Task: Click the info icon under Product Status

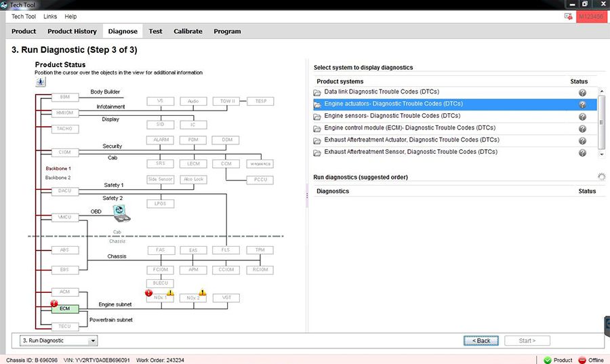Action: tap(41, 82)
